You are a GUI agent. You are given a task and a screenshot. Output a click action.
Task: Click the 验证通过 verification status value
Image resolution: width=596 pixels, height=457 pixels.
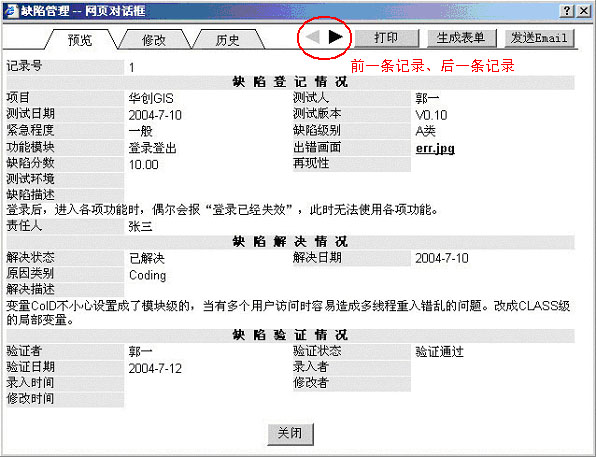[x=439, y=352]
